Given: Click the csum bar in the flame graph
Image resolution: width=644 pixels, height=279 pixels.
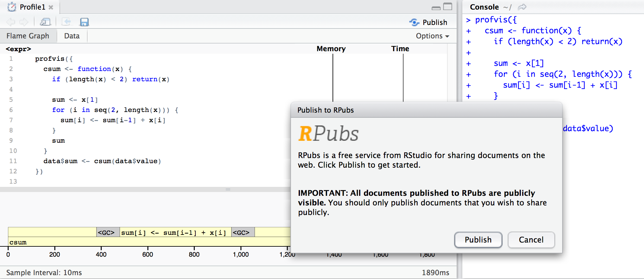Looking at the screenshot, I should click(149, 242).
